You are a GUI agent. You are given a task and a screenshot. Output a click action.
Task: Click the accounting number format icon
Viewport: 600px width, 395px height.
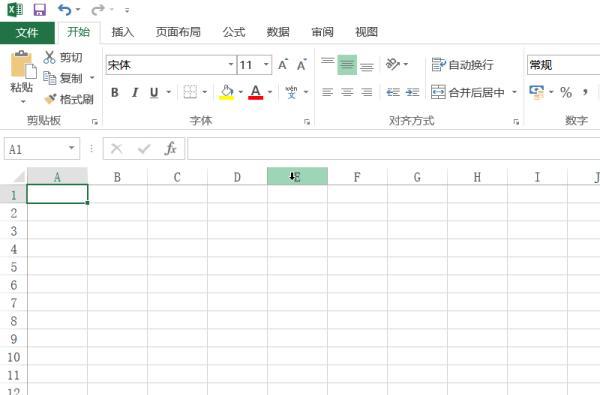[536, 92]
